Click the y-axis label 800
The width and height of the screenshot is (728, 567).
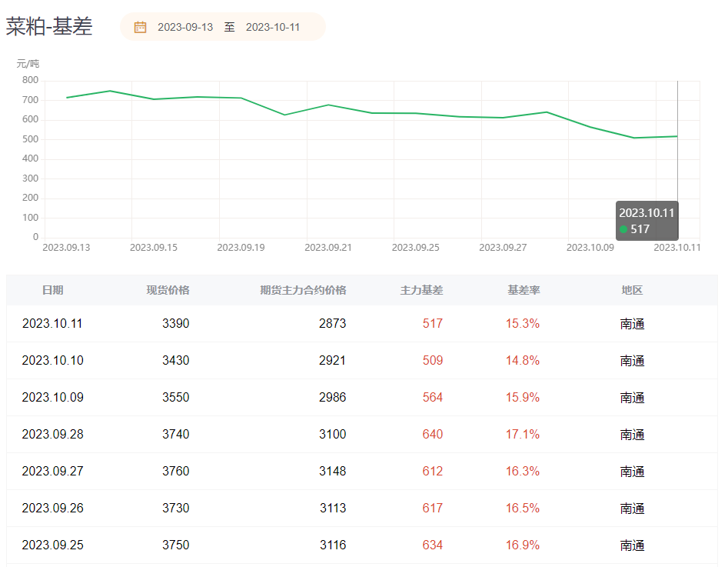tap(30, 80)
